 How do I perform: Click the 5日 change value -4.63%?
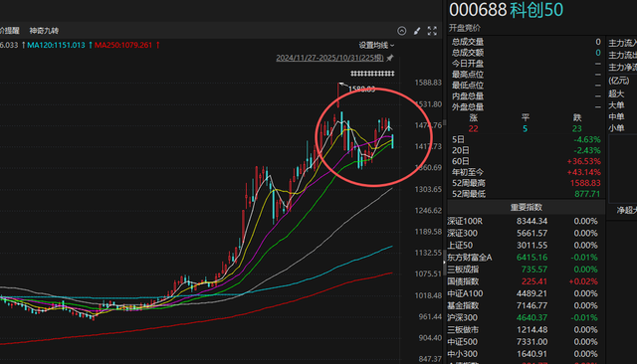tap(587, 139)
